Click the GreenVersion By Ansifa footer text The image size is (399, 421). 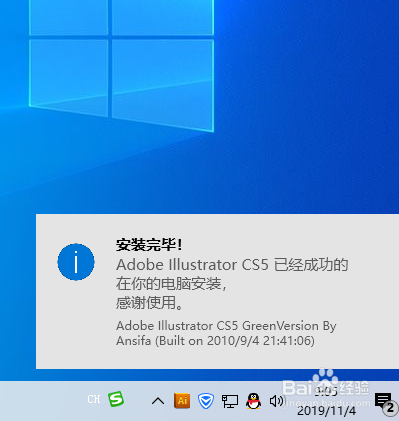pos(226,333)
